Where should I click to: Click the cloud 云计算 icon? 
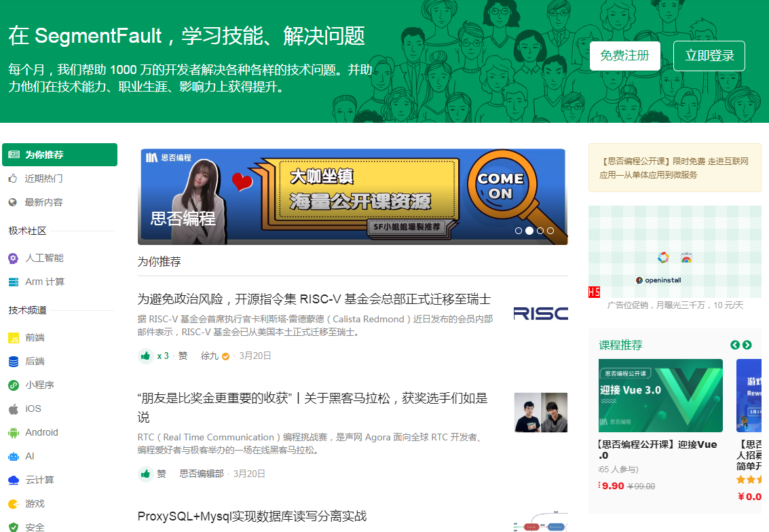pyautogui.click(x=14, y=480)
